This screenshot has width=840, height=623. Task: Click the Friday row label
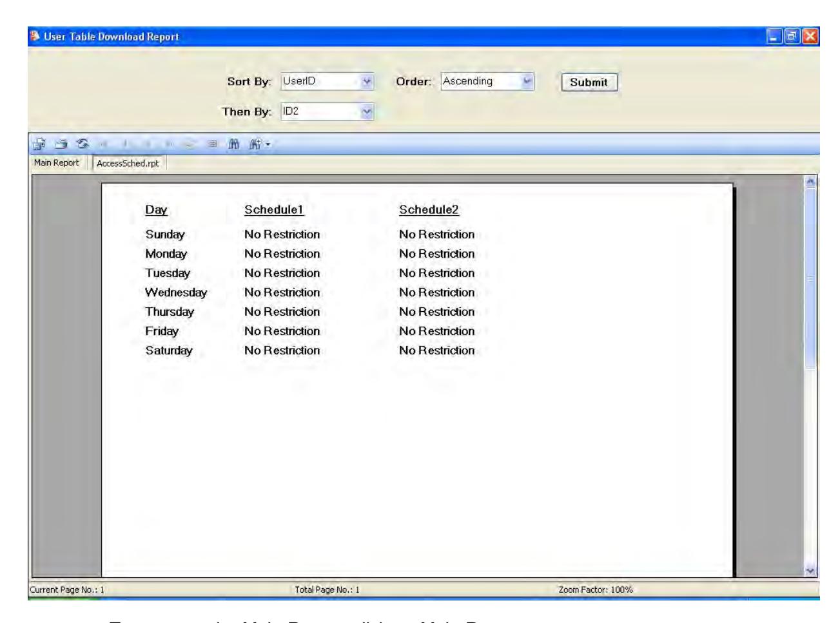coord(162,331)
